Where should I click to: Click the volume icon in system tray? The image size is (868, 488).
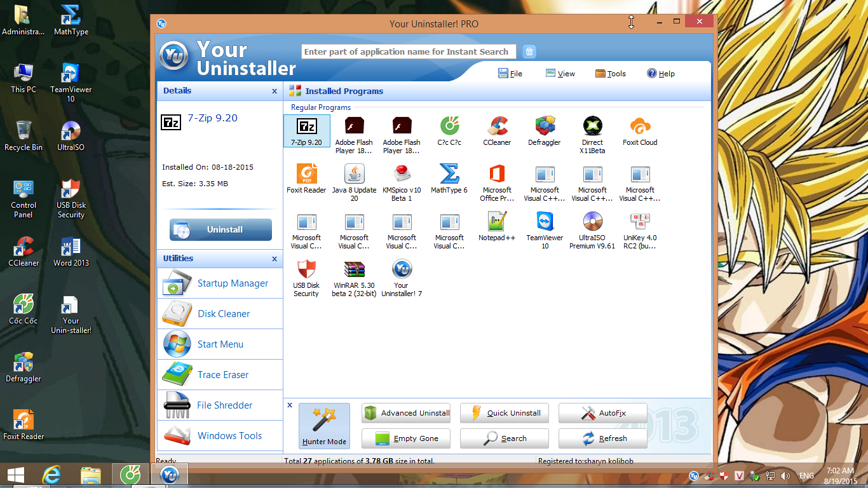click(785, 475)
